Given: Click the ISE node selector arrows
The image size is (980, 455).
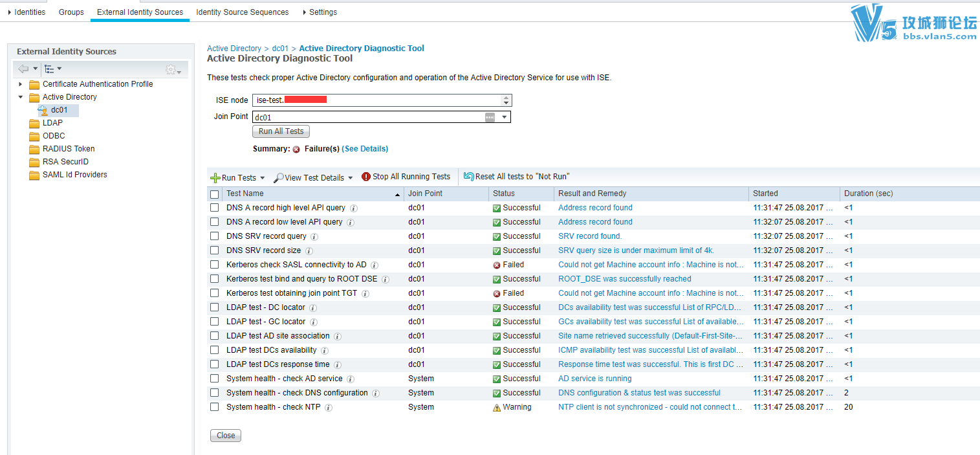Looking at the screenshot, I should point(506,100).
